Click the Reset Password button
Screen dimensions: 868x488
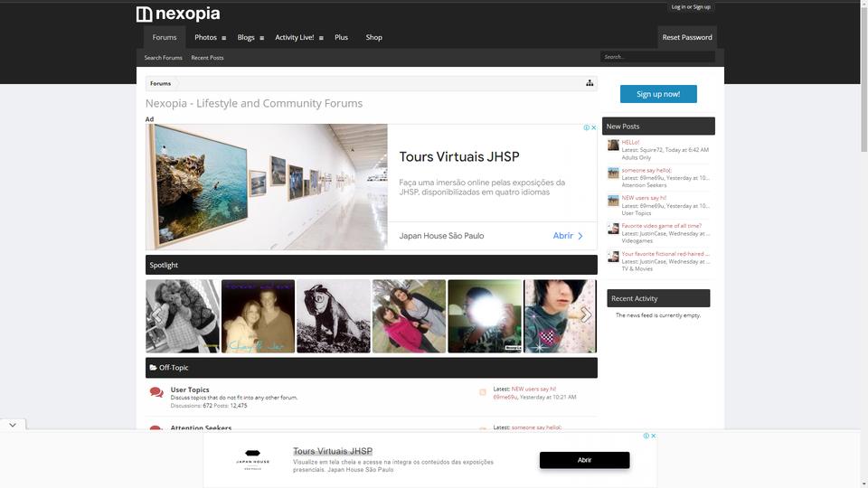pyautogui.click(x=687, y=37)
